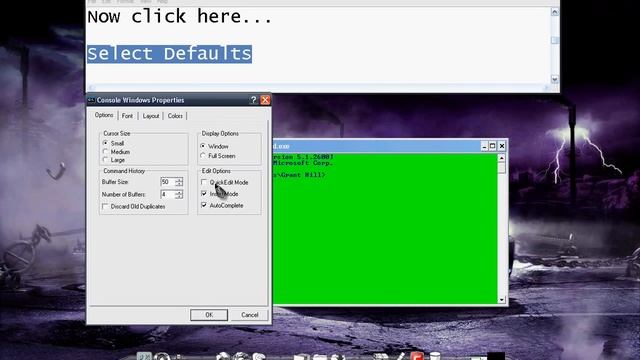This screenshot has height=360, width=640.
Task: Click the command prompt scrollbar down arrow
Action: (502, 300)
